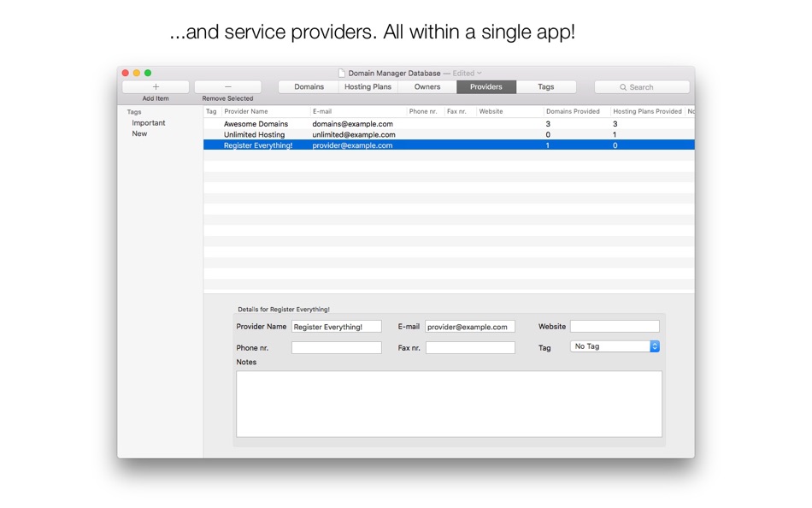Click the document icon in title bar
This screenshot has height=508, width=812.
click(342, 73)
